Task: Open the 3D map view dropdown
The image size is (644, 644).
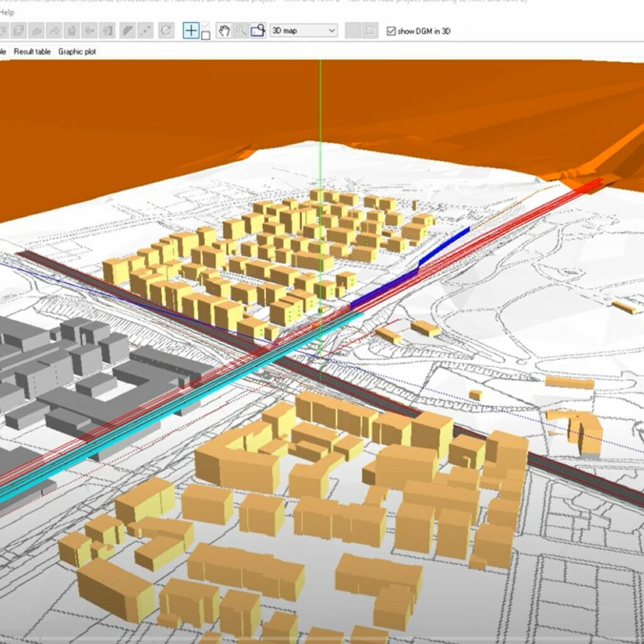Action: pyautogui.click(x=304, y=31)
